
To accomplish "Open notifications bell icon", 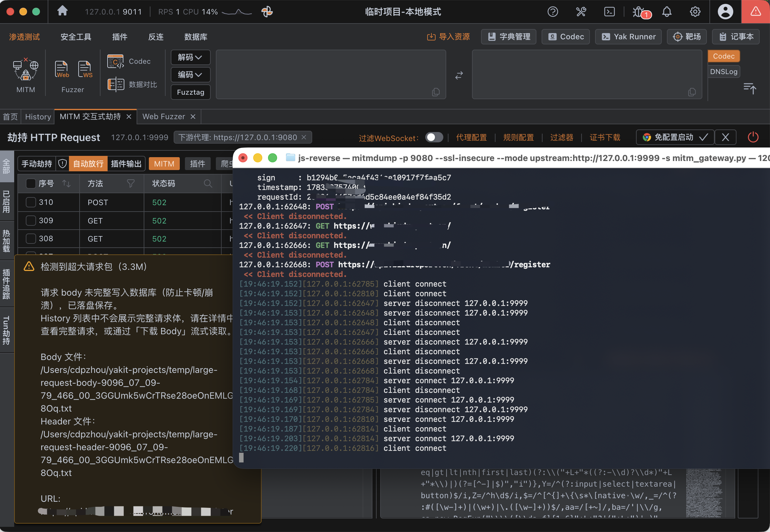I will (x=667, y=12).
